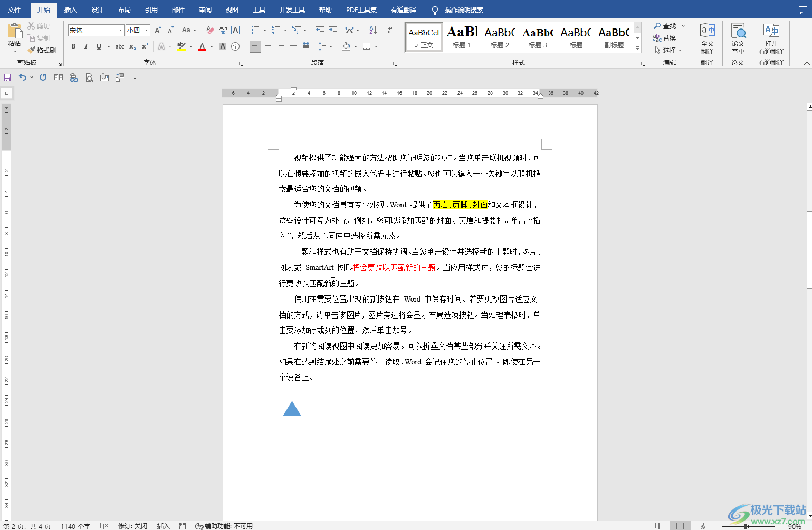Open the Select (选择) dropdown

pos(668,50)
